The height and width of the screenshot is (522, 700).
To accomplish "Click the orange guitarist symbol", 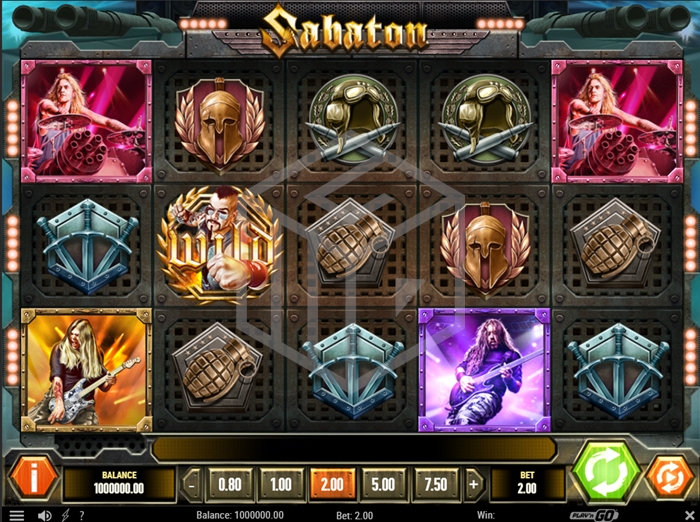I will [x=87, y=370].
